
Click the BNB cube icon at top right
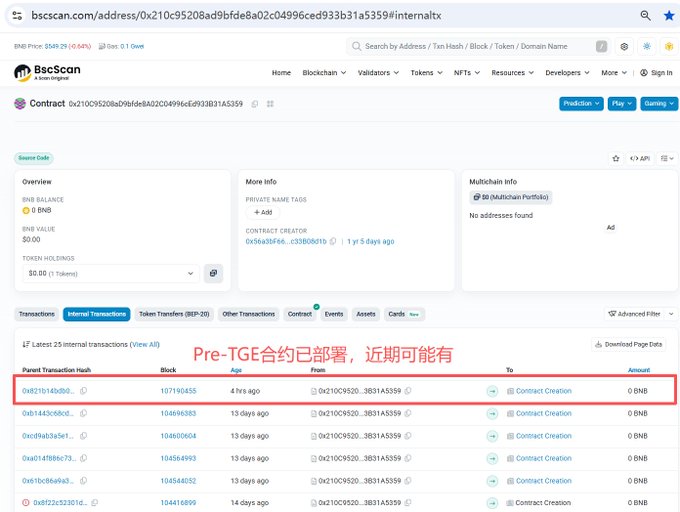coord(669,46)
